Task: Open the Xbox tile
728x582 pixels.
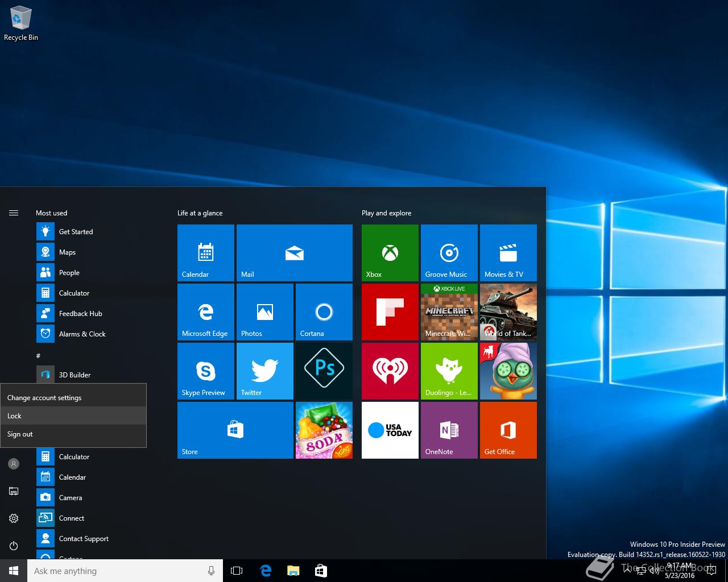Action: click(390, 253)
